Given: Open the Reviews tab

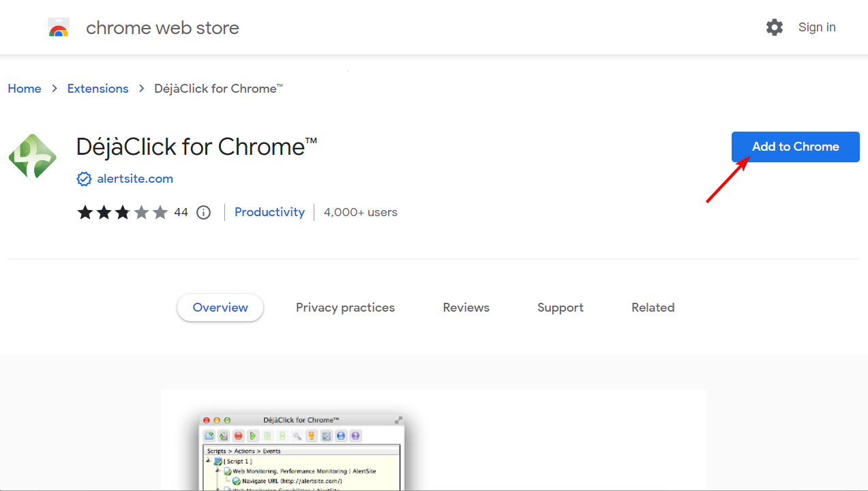Looking at the screenshot, I should (x=466, y=308).
